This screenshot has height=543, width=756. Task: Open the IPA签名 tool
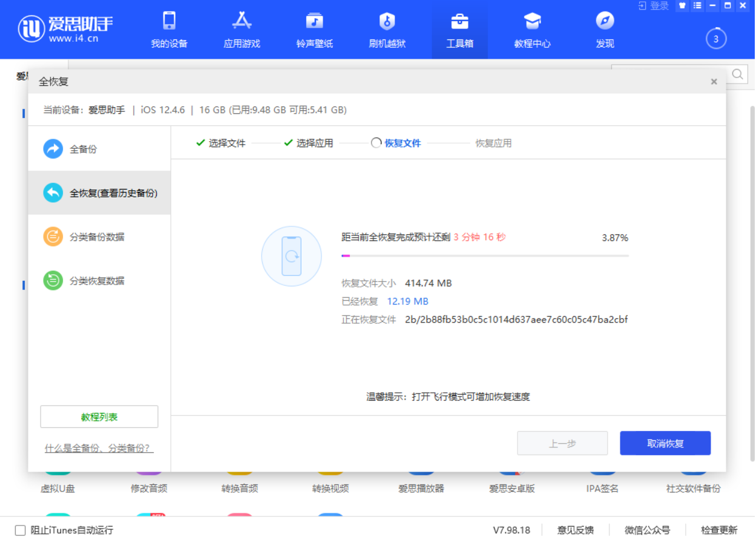602,488
